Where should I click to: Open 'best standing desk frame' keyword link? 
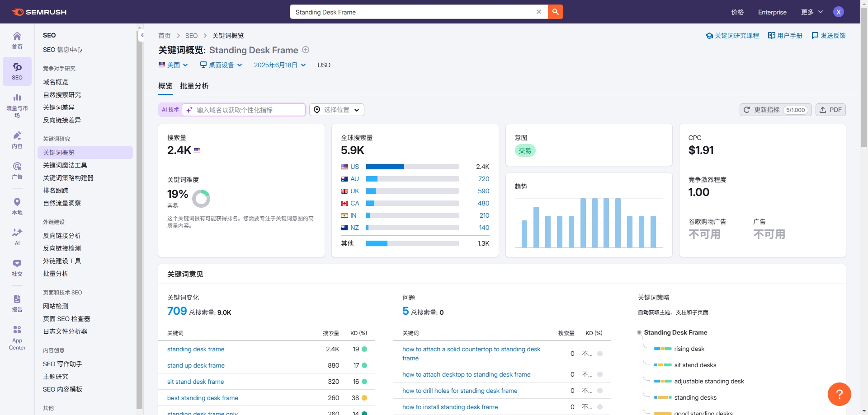click(203, 398)
